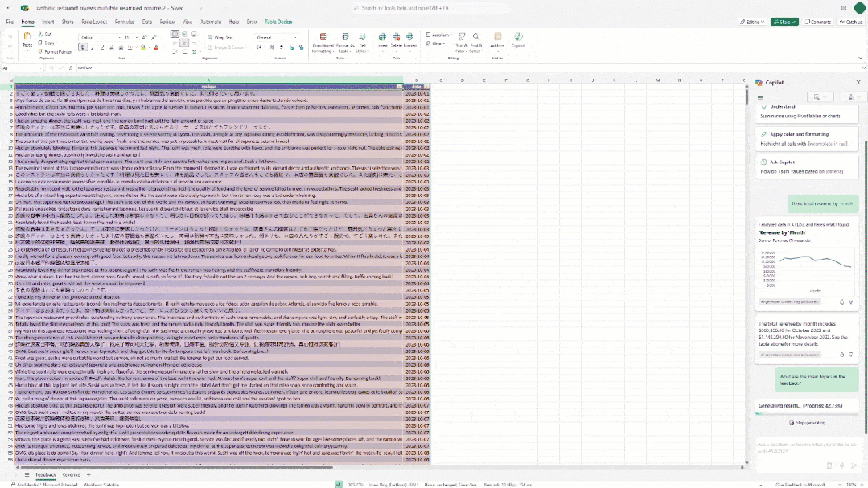The image size is (868, 488).
Task: Switch to the Formulas ribbon tab
Action: tap(124, 23)
